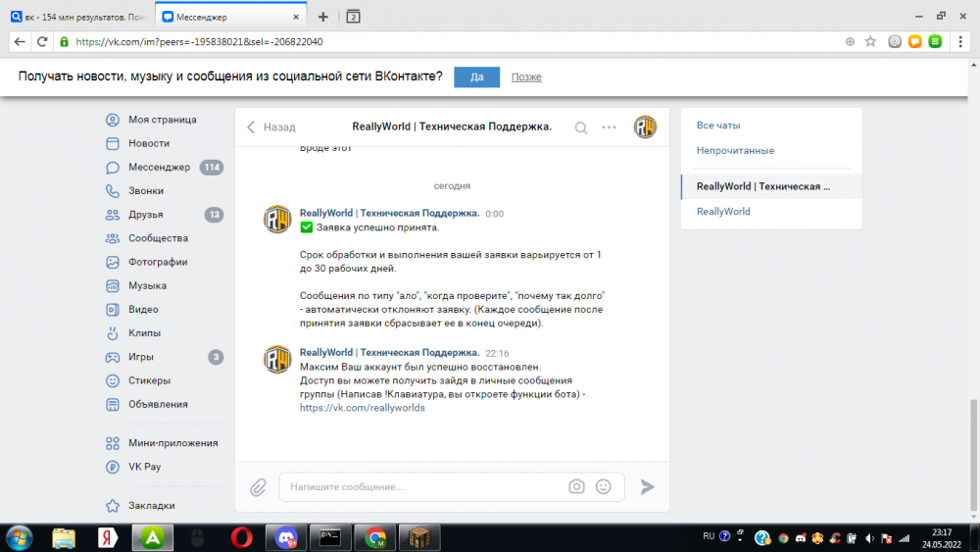Click Да on the notification prompt
Viewport: 980px width, 552px height.
[477, 76]
